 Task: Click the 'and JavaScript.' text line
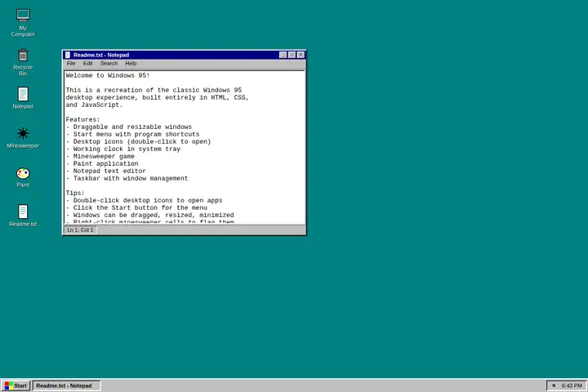tap(94, 105)
